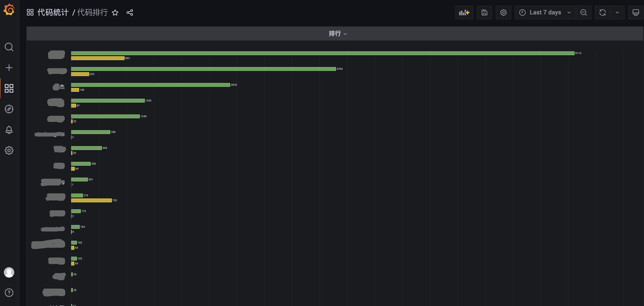
Task: Click the dashboard grid icon beside 代码统计
Action: (30, 12)
